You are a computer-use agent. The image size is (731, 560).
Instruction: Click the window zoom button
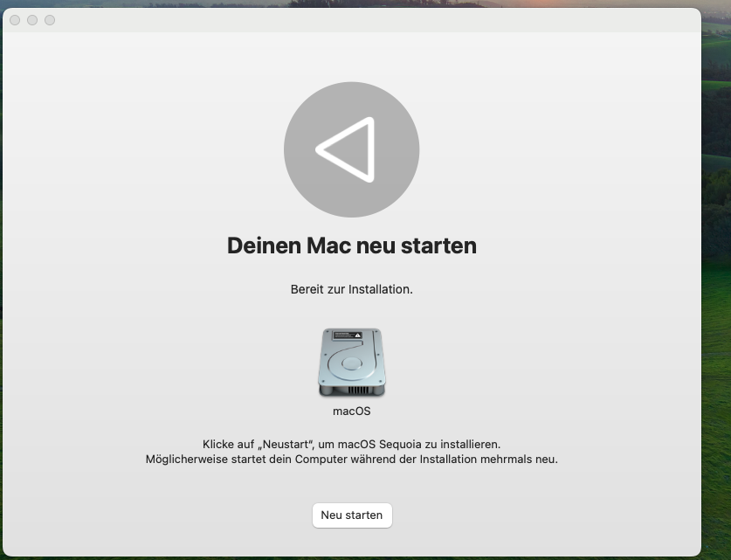[x=50, y=20]
